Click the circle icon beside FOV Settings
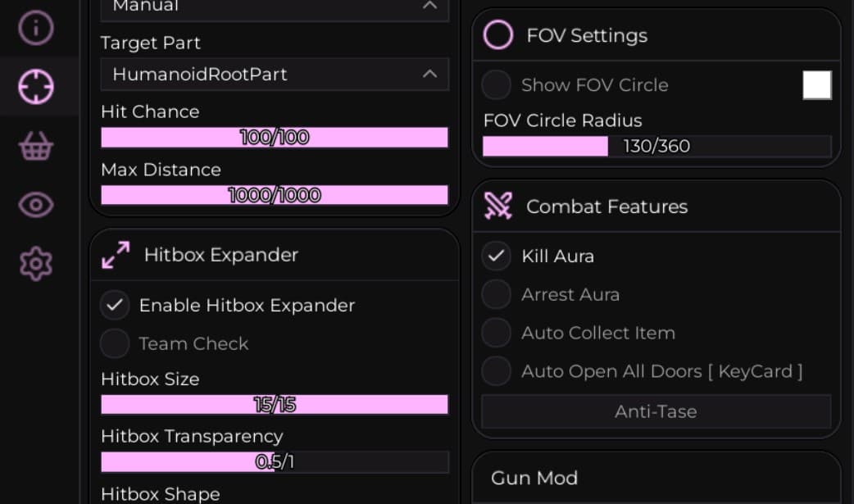The height and width of the screenshot is (504, 854). [498, 35]
